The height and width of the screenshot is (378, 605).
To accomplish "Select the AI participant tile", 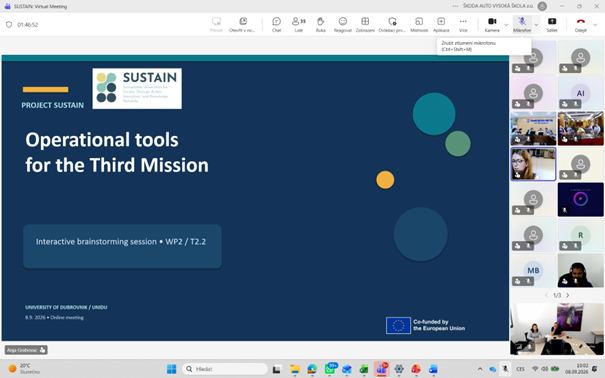I will (x=580, y=93).
